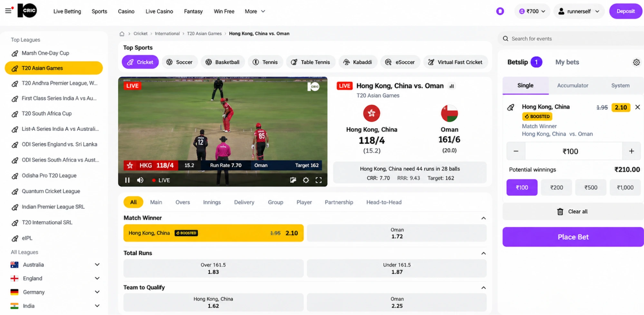Decrease stake with minus button
This screenshot has width=644, height=315.
516,151
